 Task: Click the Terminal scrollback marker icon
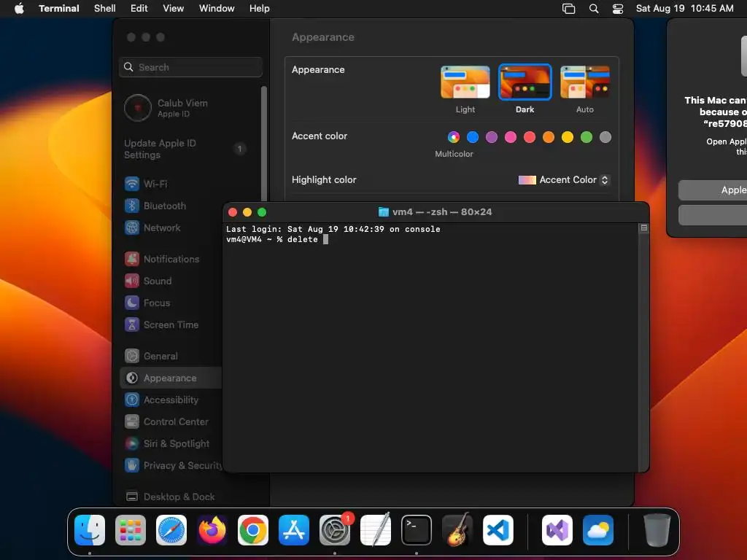point(643,228)
